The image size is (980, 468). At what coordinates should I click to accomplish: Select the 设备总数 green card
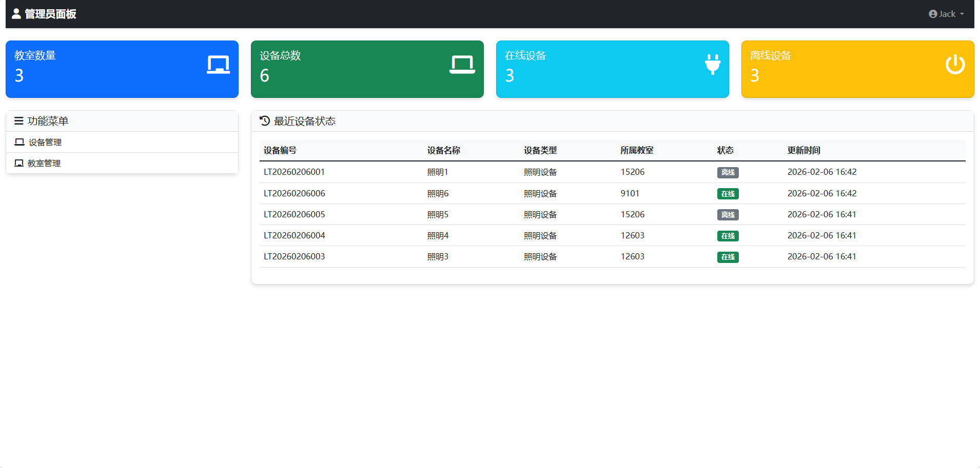[x=367, y=69]
